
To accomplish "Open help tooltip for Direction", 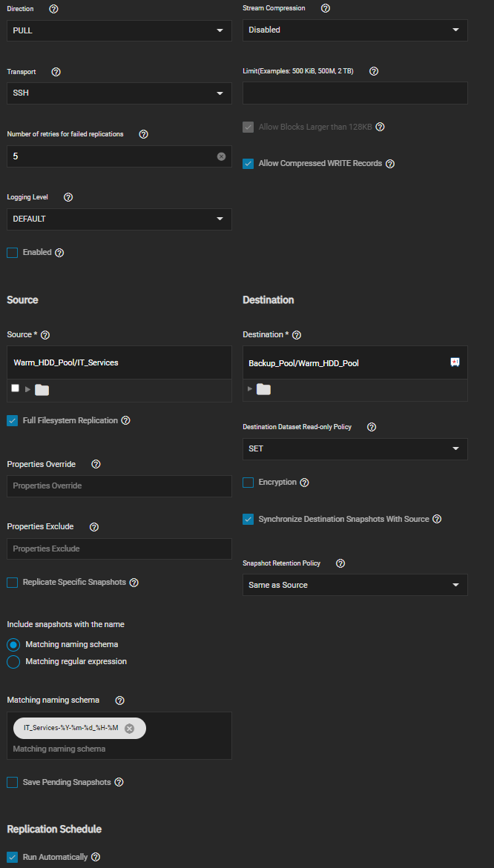I will tap(53, 10).
